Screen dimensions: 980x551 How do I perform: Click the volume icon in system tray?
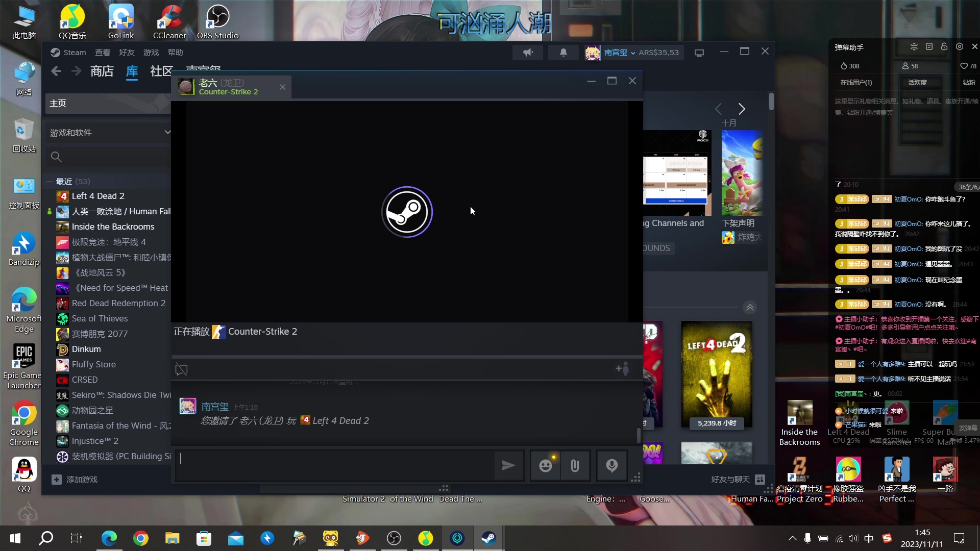[x=853, y=538]
